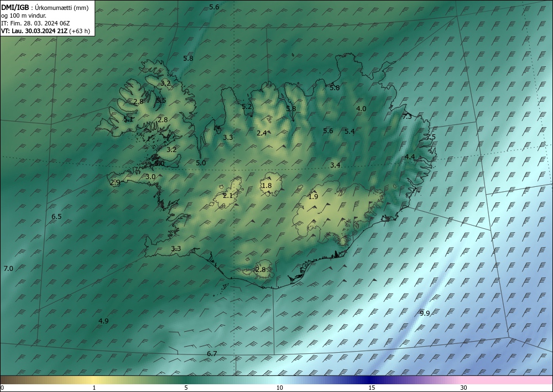Click the 5.4 value on the map
Image resolution: width=553 pixels, height=392 pixels.
tap(349, 131)
